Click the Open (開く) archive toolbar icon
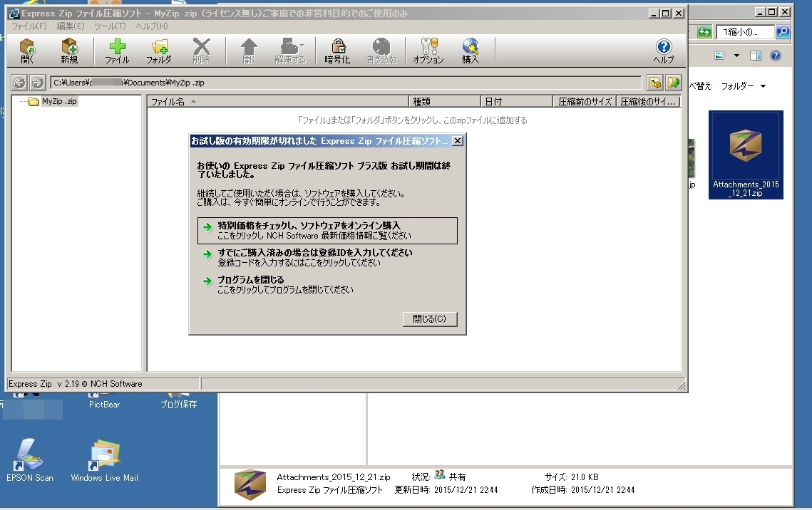The height and width of the screenshot is (510, 812). pos(27,51)
